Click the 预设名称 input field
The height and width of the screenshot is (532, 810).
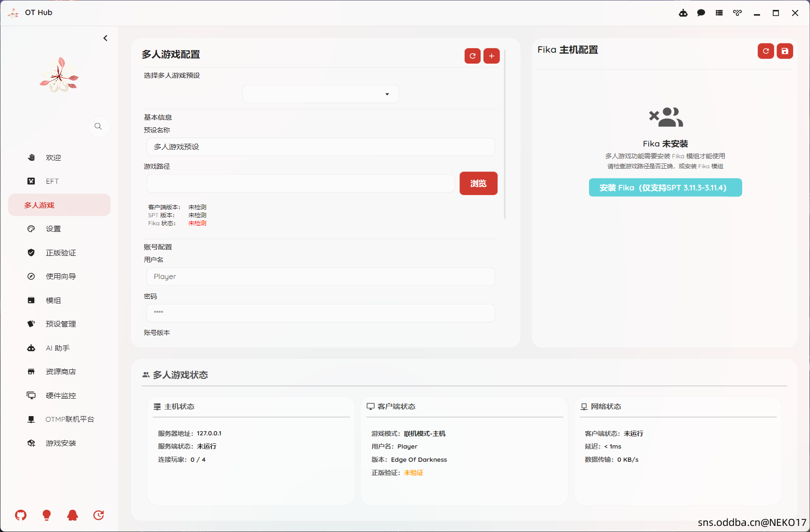tap(320, 147)
